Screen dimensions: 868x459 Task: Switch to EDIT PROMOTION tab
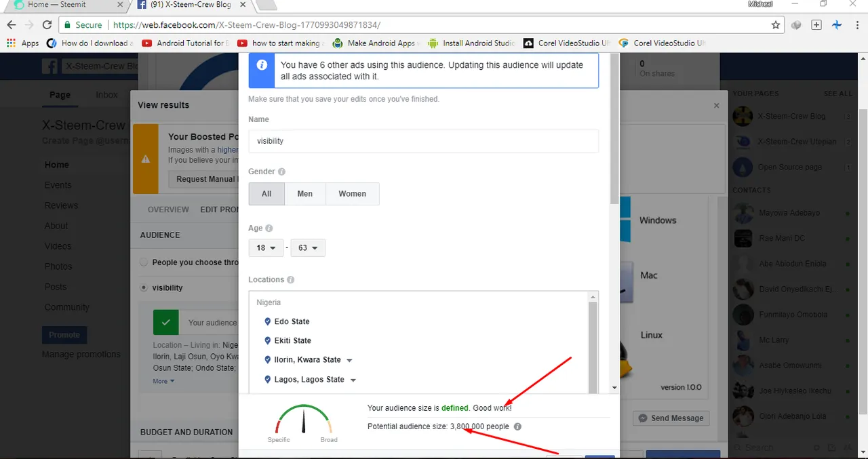pos(219,209)
